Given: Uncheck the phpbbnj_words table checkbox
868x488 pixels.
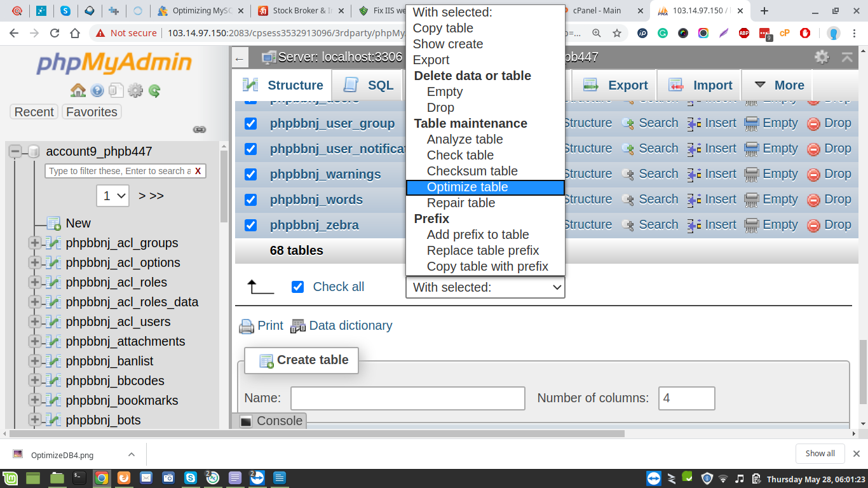Looking at the screenshot, I should tap(250, 200).
